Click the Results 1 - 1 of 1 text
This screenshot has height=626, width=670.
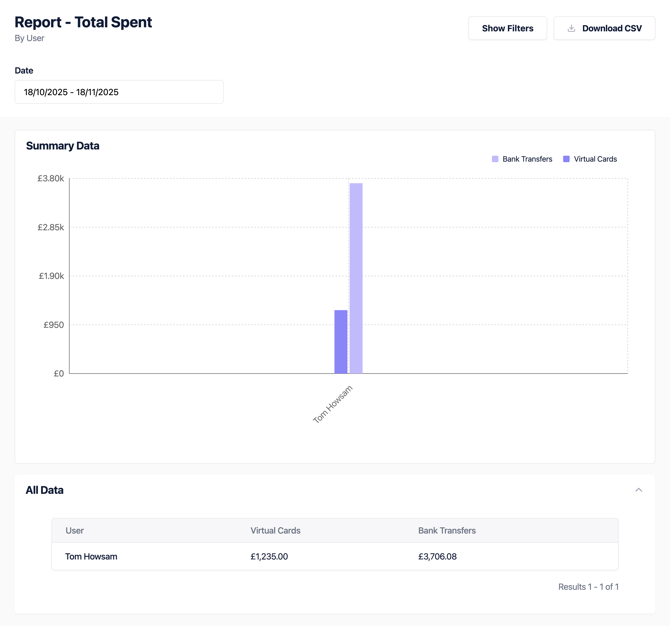[588, 587]
